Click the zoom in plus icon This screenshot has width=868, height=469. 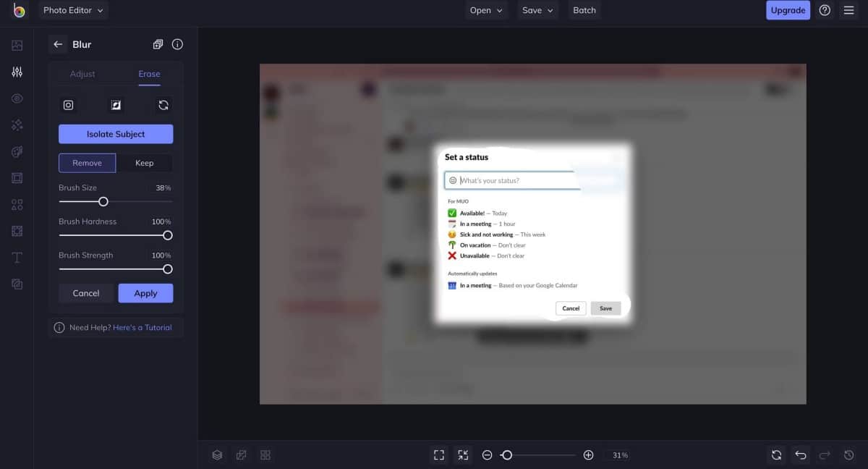coord(588,455)
